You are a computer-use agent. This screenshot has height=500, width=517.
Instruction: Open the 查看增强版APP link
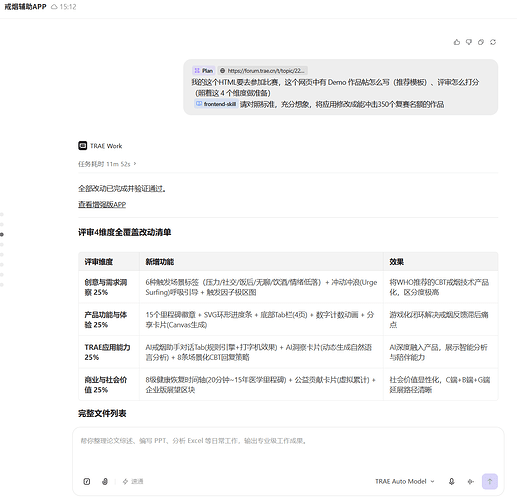tap(102, 204)
